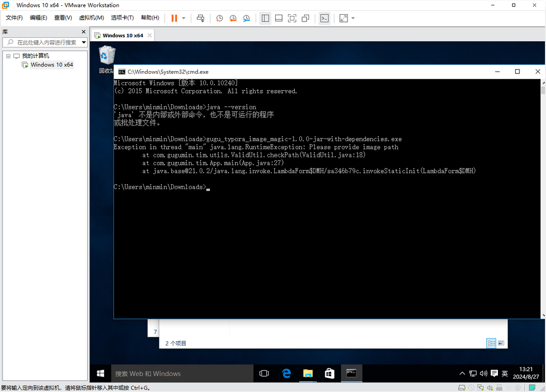The image size is (546, 392).
Task: Open Task View on guest taskbar
Action: [264, 373]
